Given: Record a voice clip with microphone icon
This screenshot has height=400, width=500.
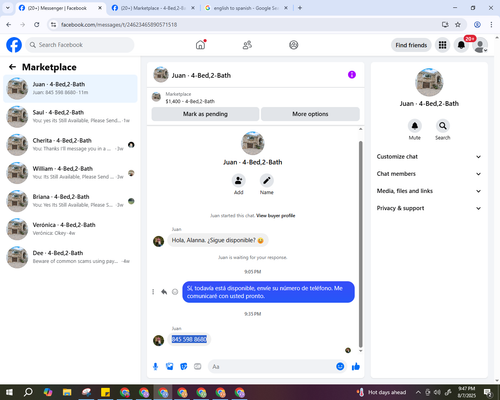Looking at the screenshot, I should coord(155,367).
